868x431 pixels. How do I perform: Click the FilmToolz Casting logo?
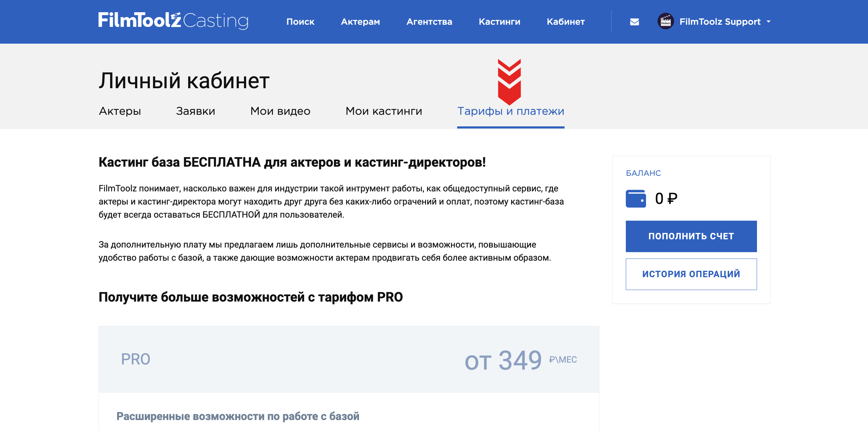coord(173,20)
